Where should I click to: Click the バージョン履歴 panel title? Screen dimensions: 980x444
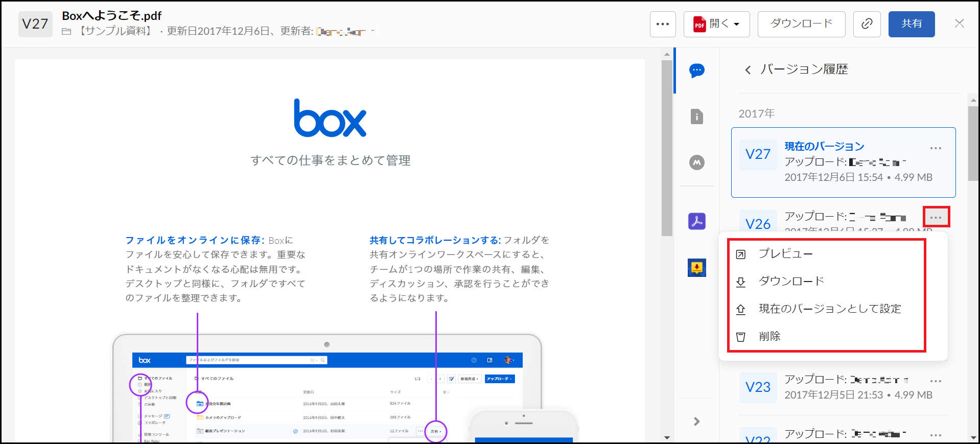pos(804,69)
